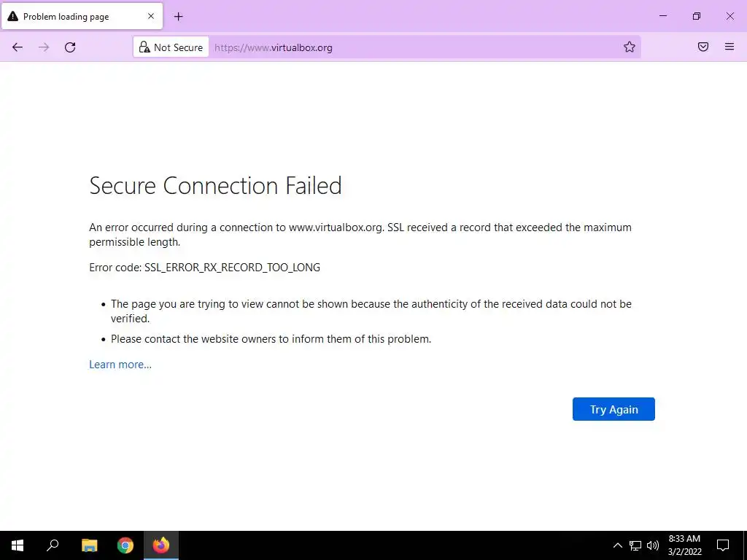The image size is (747, 560).
Task: Open File Explorer from the taskbar
Action: coord(89,545)
